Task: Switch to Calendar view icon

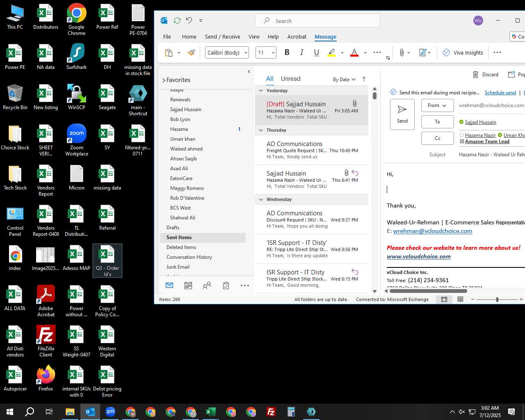Action: coord(188,285)
